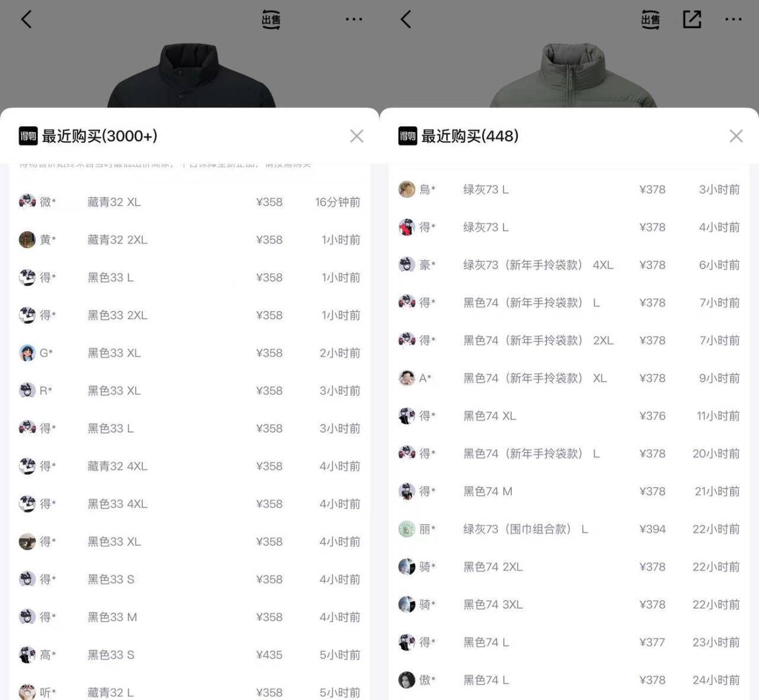This screenshot has width=759, height=700.
Task: Tap 得物 logo beside 最近购买(3000+)
Action: 28,136
